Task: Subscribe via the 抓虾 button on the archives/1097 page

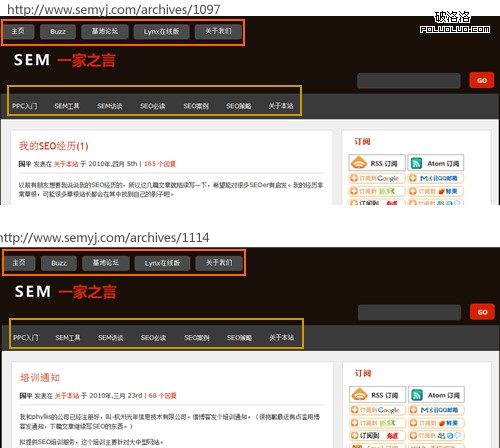Action: point(377,191)
